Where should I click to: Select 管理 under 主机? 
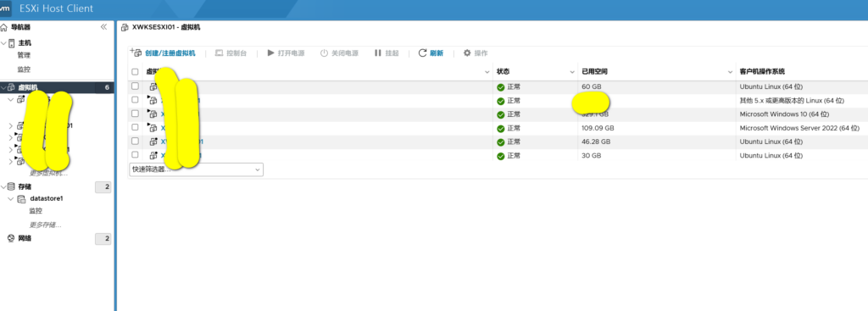click(24, 55)
